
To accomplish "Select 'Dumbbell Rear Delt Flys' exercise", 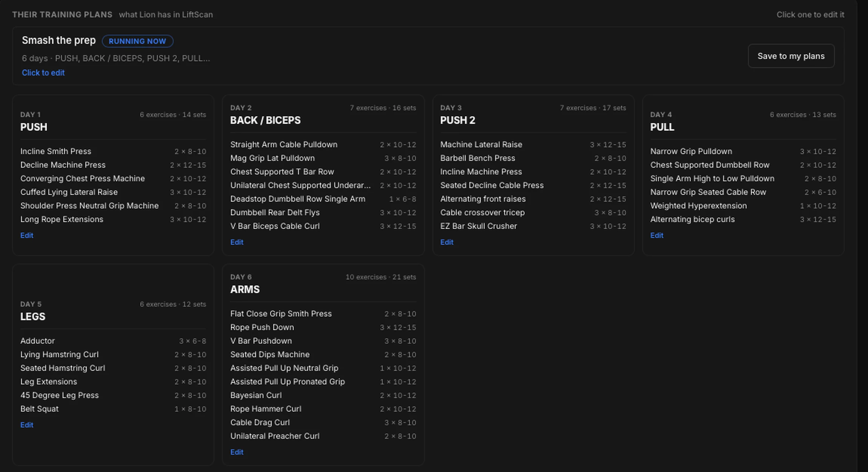I will tap(323, 212).
